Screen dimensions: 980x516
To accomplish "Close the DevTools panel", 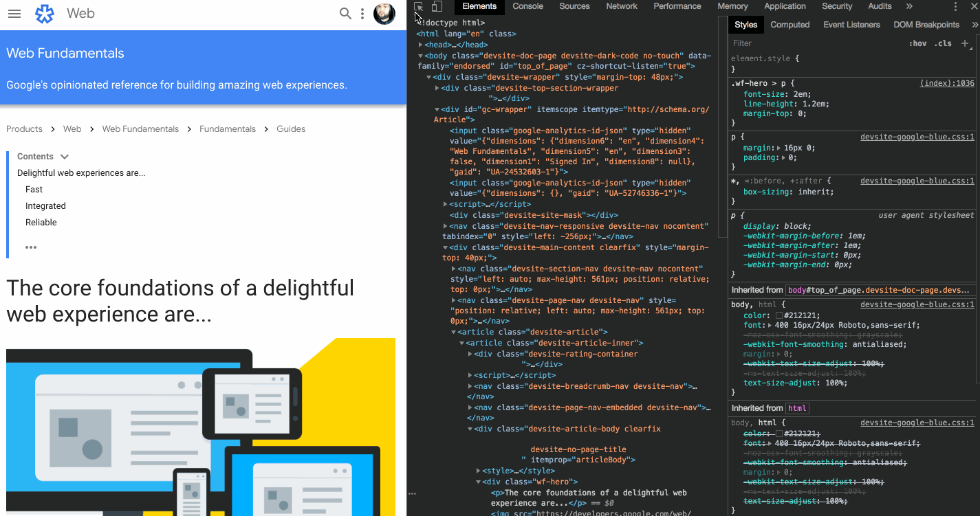I will tap(973, 7).
